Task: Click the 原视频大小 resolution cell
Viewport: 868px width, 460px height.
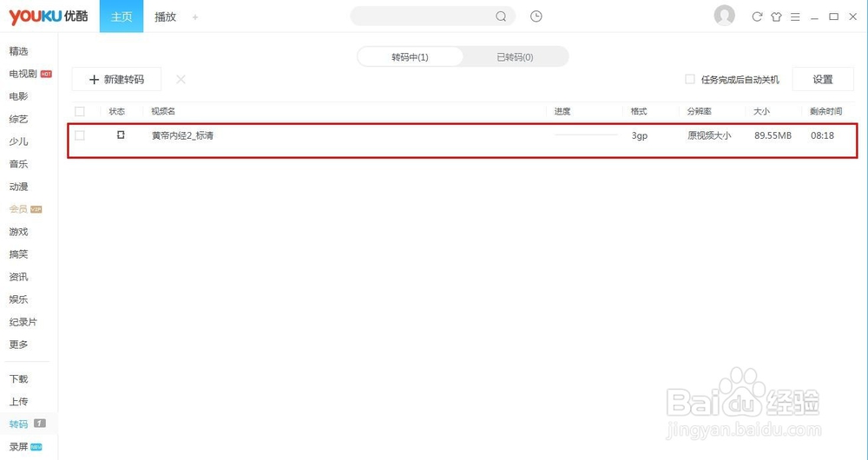Action: [x=709, y=135]
